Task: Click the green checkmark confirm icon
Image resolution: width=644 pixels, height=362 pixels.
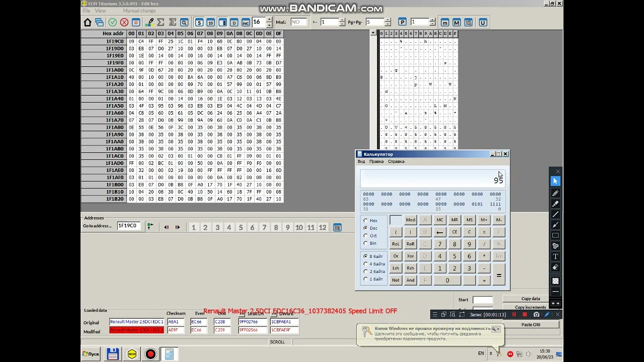Action: (x=113, y=23)
